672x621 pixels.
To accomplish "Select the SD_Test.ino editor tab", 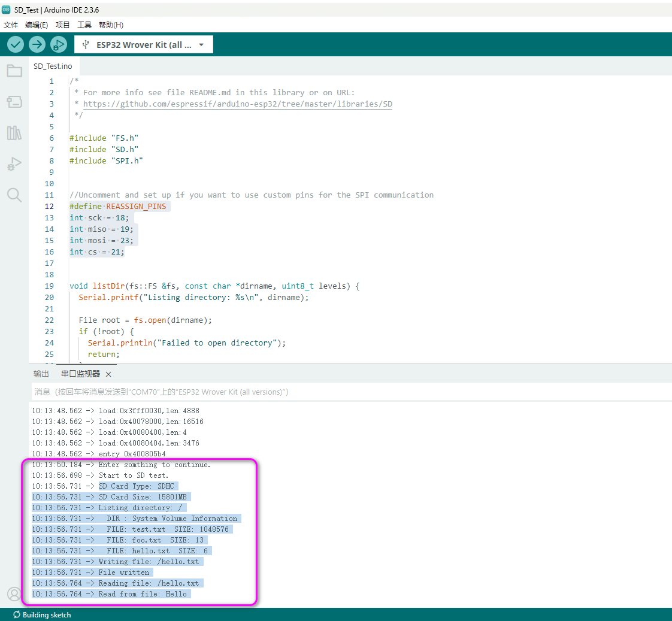I will point(53,66).
